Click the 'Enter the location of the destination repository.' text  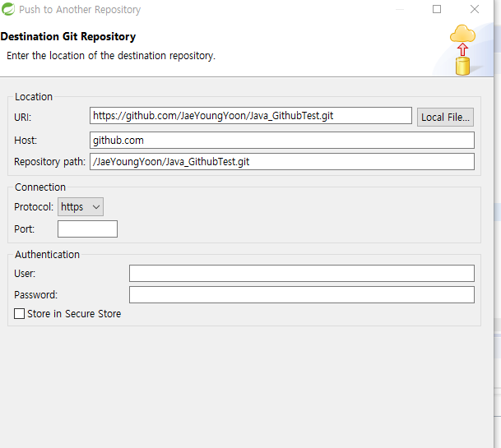coord(111,56)
